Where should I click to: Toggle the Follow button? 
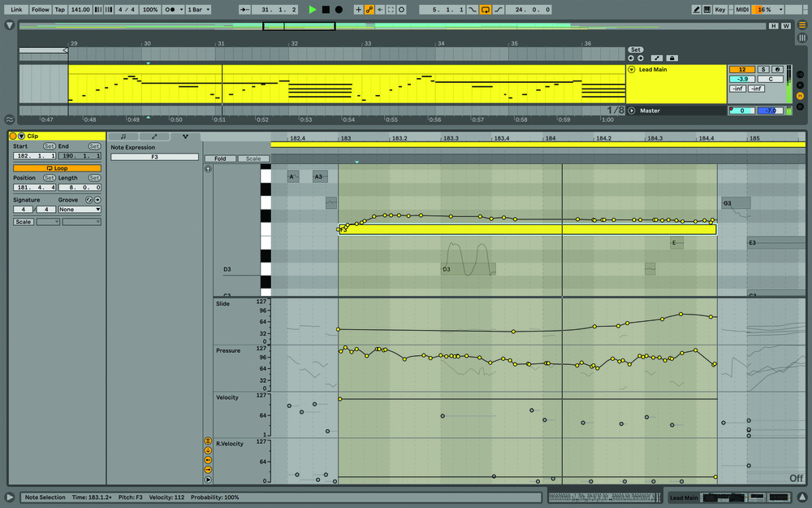tap(41, 9)
